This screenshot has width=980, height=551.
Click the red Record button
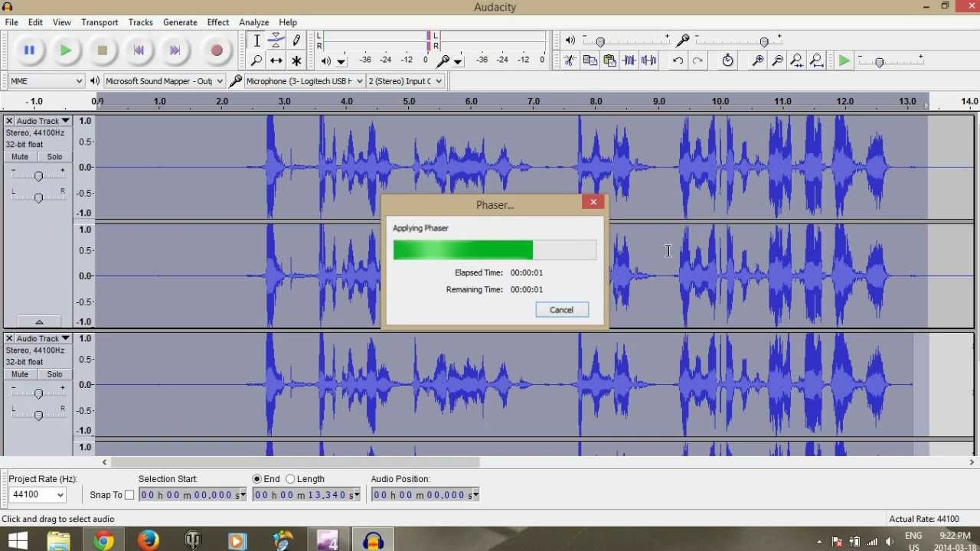point(217,51)
